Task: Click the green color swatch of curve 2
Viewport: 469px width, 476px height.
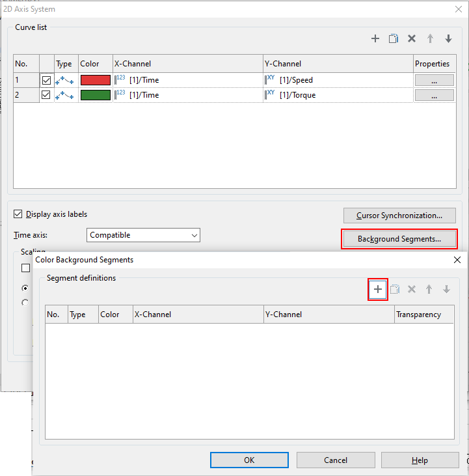Action: click(x=96, y=95)
